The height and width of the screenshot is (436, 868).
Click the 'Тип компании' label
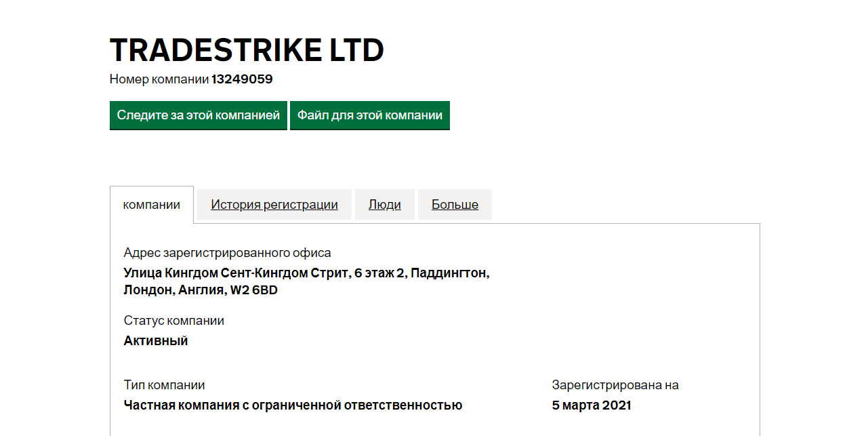[164, 385]
